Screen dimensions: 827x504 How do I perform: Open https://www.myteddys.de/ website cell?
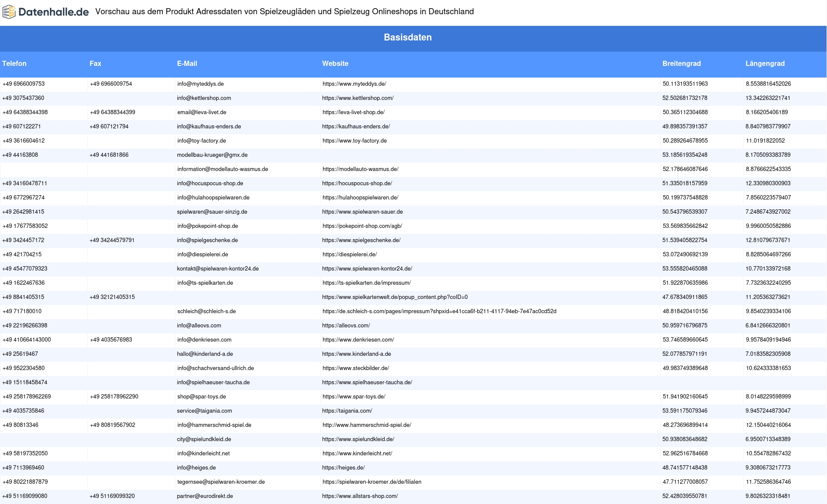pos(354,84)
